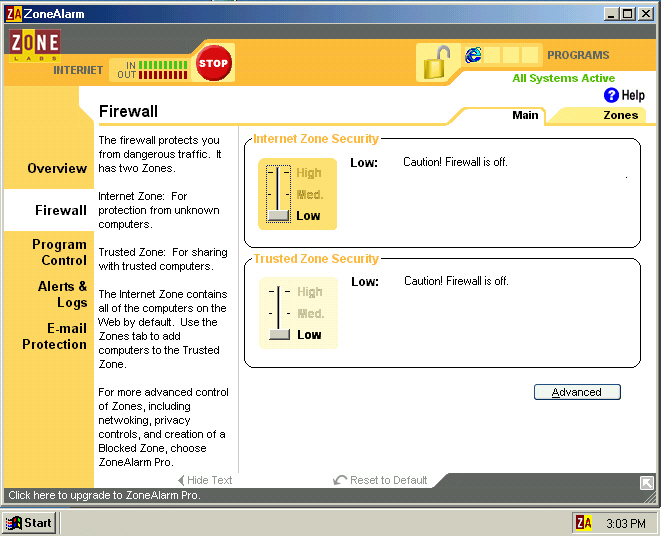Click the Low label in Internet Zone
The width and height of the screenshot is (661, 536).
pos(308,215)
